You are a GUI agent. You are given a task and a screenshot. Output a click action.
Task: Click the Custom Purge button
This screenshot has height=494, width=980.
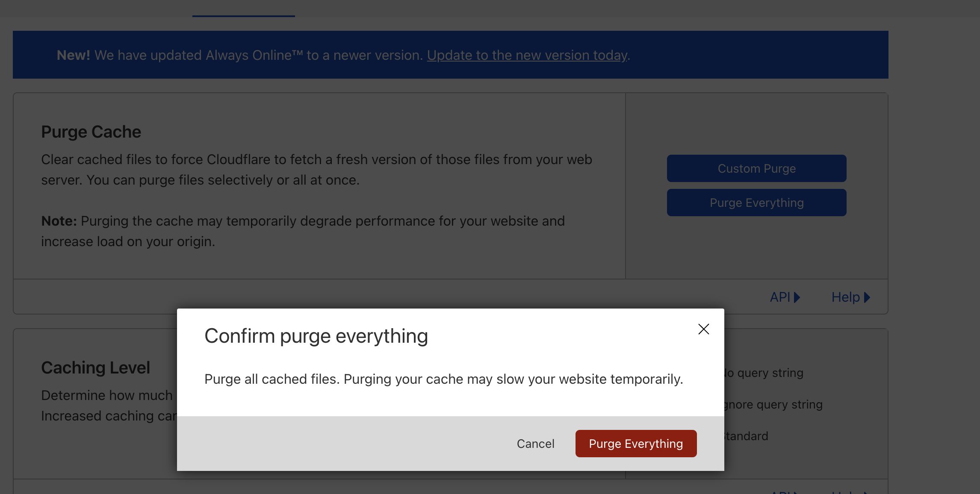[756, 168]
